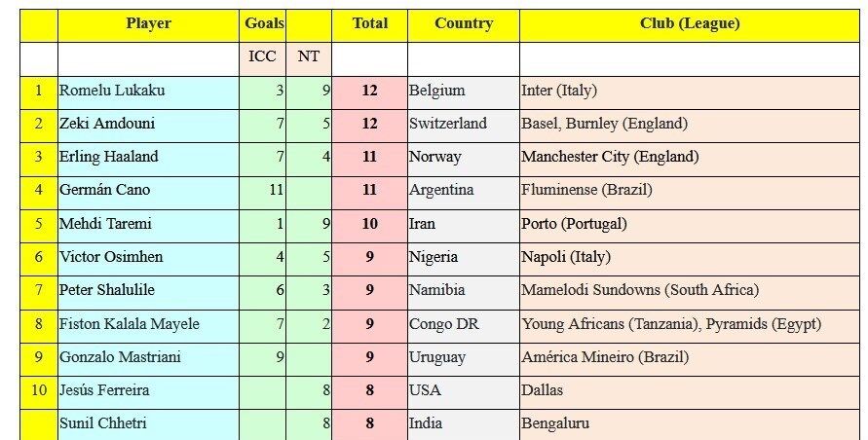The height and width of the screenshot is (440, 868).
Task: Click the Jesús Ferreira player cell
Action: 148,390
